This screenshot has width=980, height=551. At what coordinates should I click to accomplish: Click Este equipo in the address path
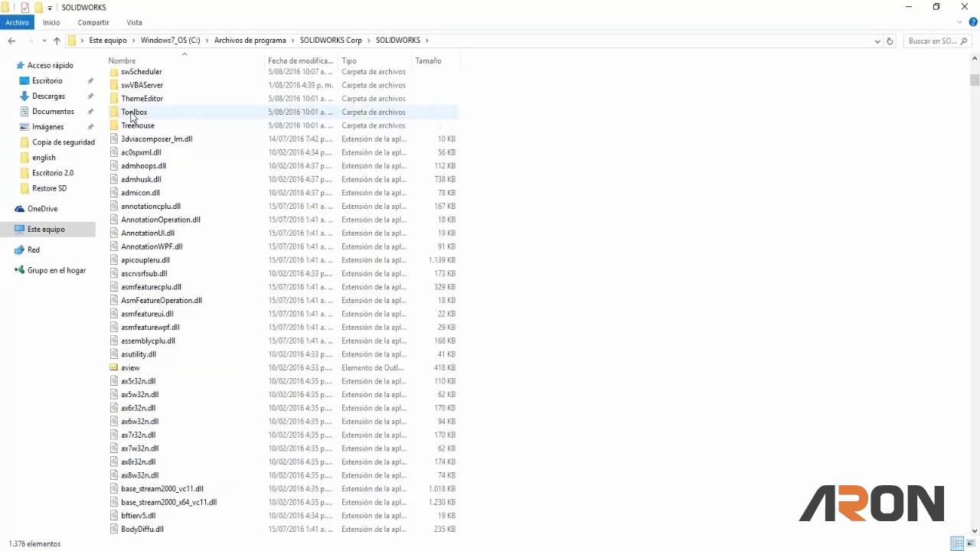pos(108,41)
